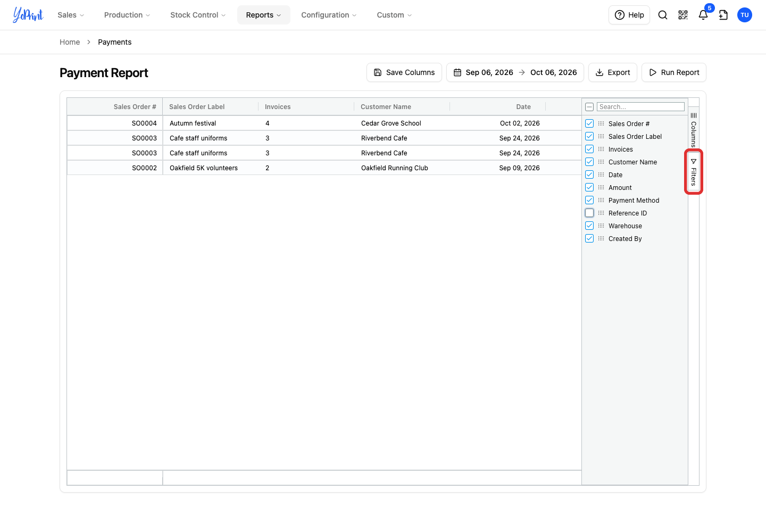The image size is (766, 532).
Task: Go to Home breadcrumb
Action: coord(70,42)
